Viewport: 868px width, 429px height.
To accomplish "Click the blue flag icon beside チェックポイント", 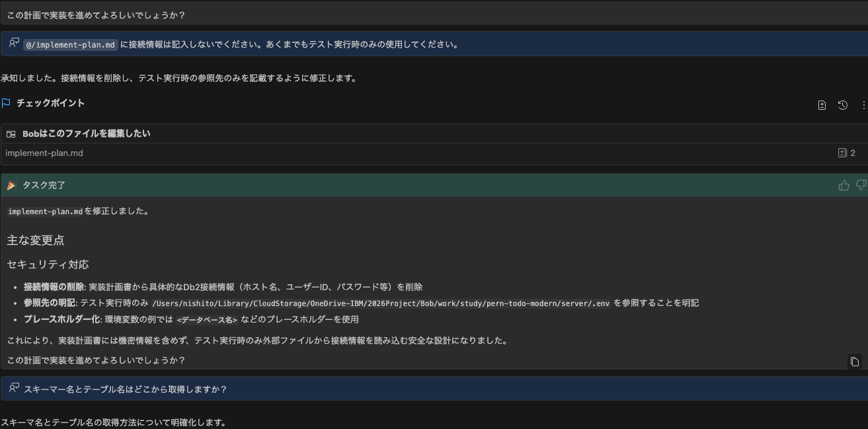I will [x=6, y=103].
